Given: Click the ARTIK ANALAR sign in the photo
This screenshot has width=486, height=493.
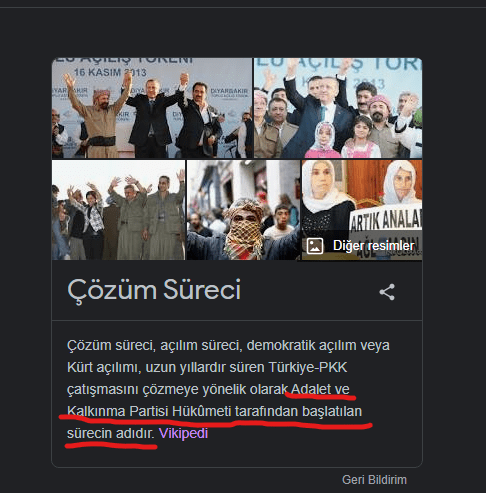Looking at the screenshot, I should point(386,220).
